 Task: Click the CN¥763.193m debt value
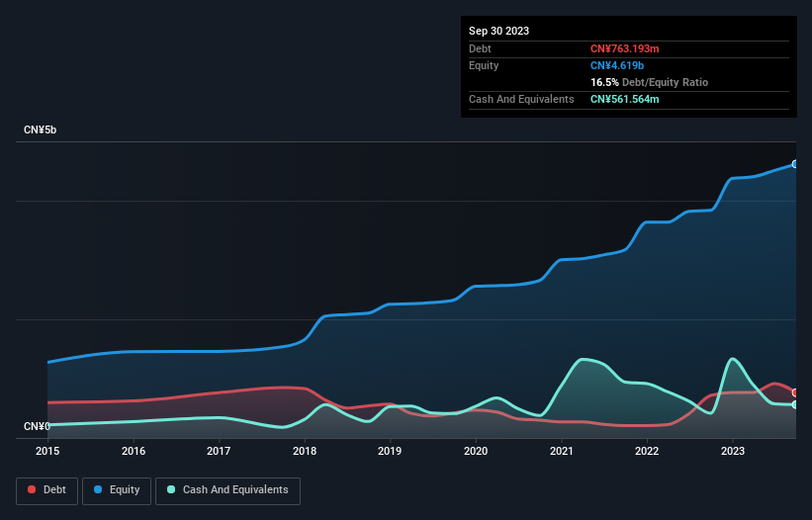pyautogui.click(x=624, y=48)
